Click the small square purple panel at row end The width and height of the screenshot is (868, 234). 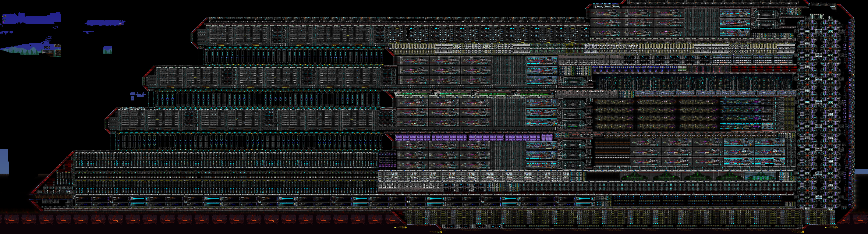pos(546,138)
